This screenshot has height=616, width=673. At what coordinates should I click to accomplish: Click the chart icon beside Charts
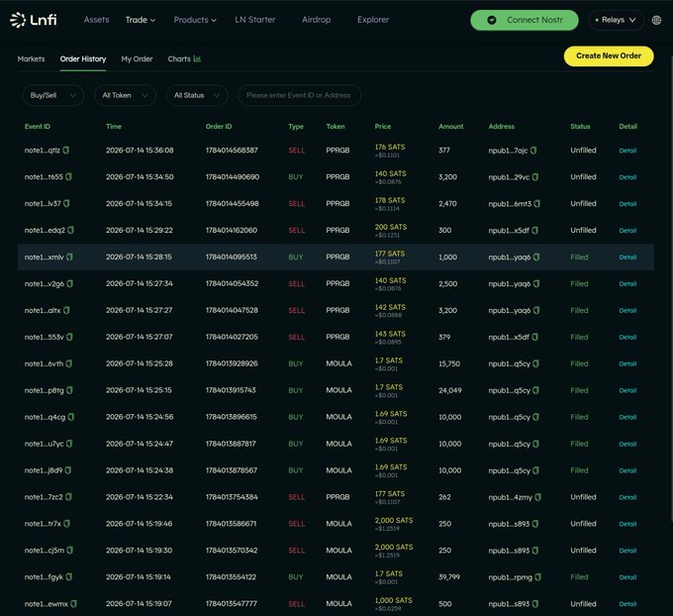[x=197, y=58]
